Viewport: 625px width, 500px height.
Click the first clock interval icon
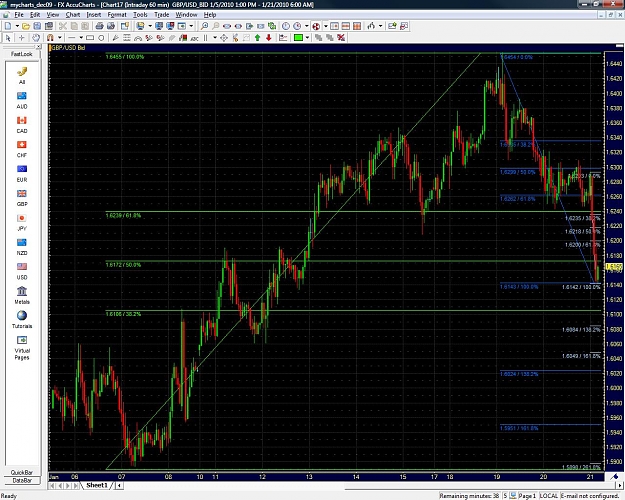pos(286,26)
